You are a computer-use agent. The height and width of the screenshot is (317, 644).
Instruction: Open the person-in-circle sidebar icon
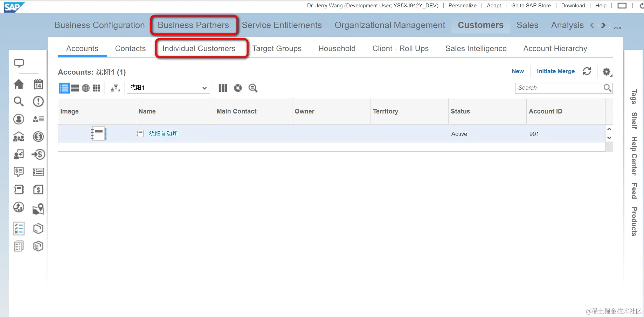(19, 119)
